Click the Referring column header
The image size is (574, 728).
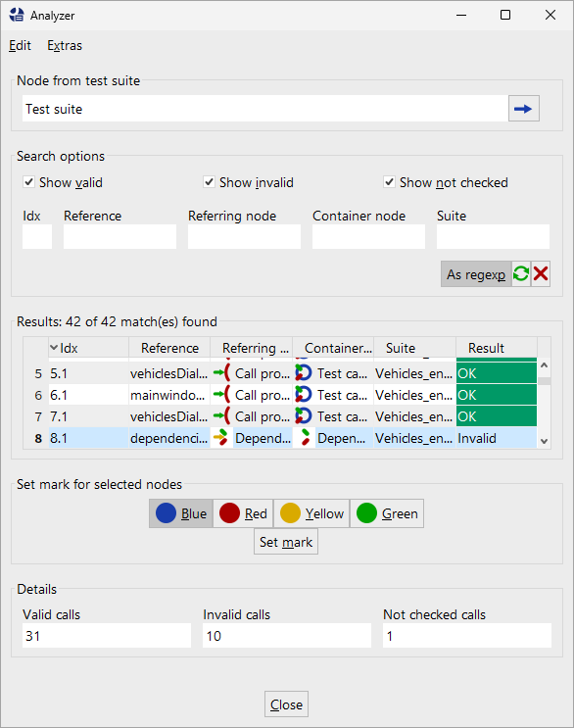point(252,348)
